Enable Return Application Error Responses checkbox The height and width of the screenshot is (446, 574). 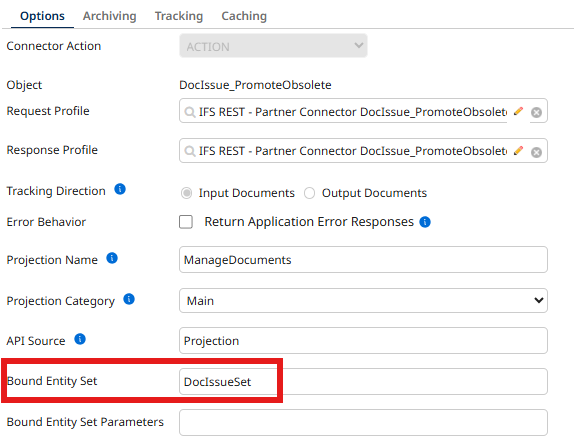pos(186,222)
